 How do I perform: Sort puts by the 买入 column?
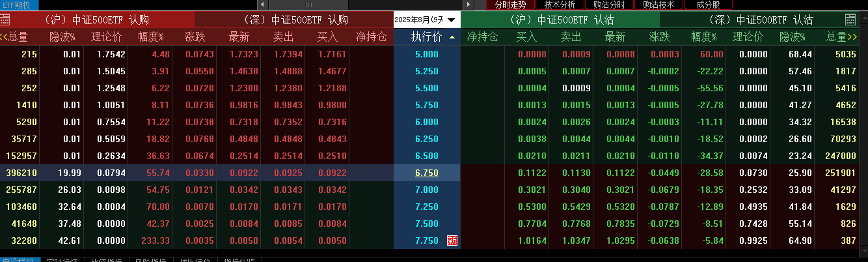point(526,37)
